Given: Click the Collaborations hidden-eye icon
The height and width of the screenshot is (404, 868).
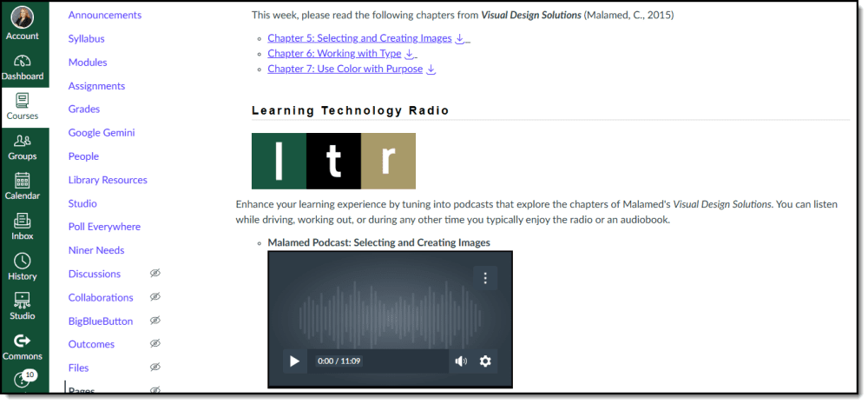Looking at the screenshot, I should (x=155, y=297).
